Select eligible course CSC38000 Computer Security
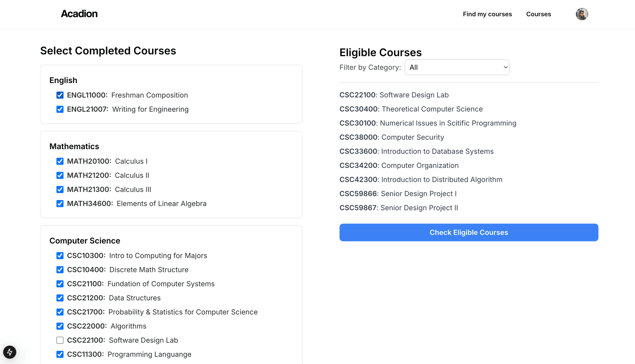The height and width of the screenshot is (364, 635). click(x=392, y=137)
